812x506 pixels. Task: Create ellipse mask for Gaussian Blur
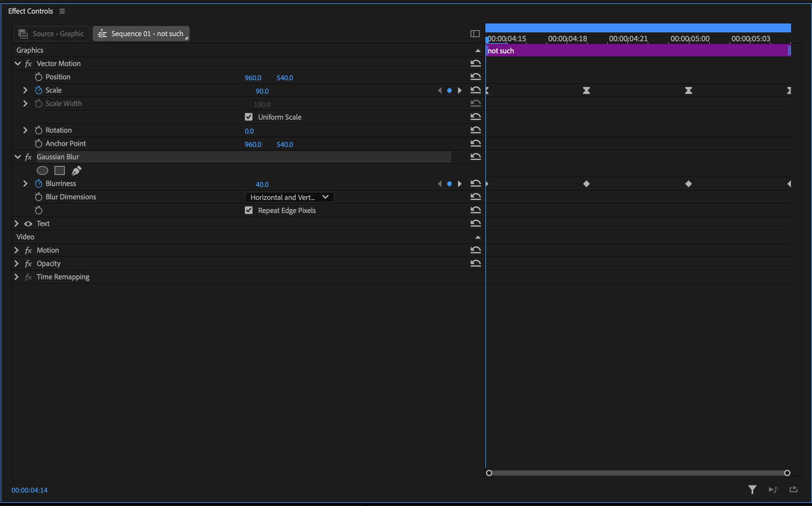tap(43, 171)
